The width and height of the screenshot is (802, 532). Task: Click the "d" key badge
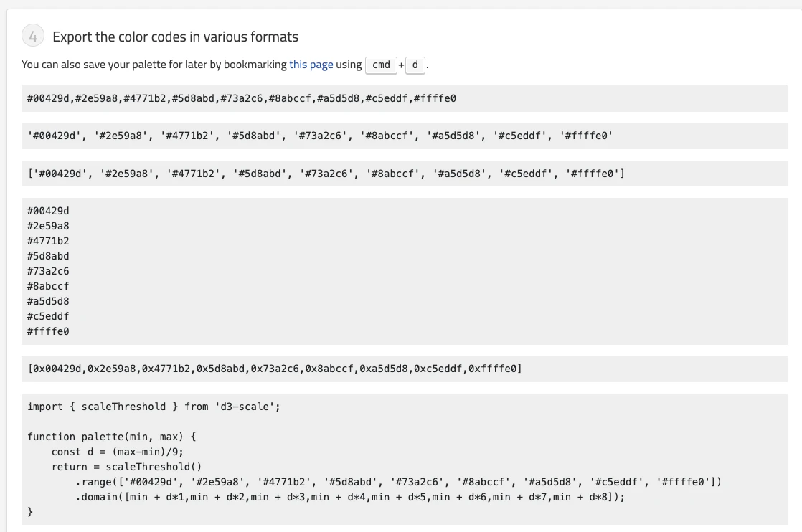point(415,65)
